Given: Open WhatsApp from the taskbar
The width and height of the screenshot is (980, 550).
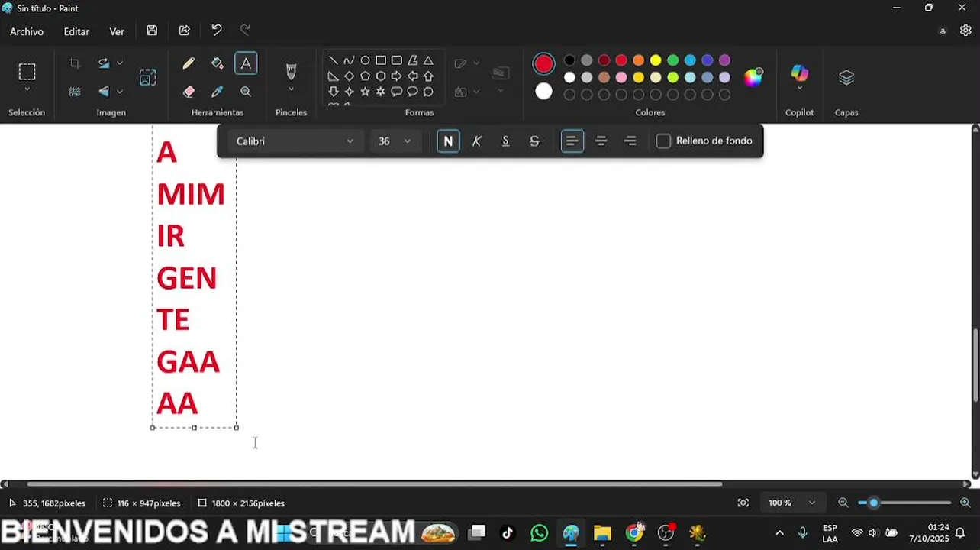Looking at the screenshot, I should coord(539,532).
